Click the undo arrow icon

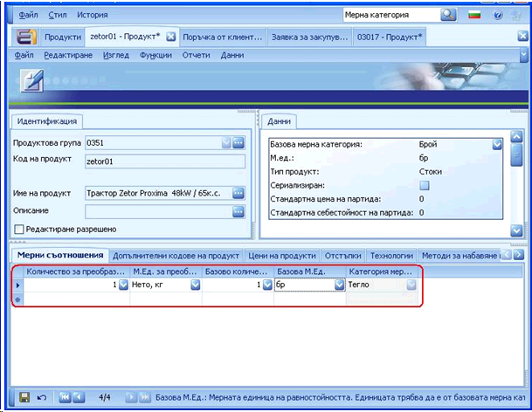(x=41, y=397)
